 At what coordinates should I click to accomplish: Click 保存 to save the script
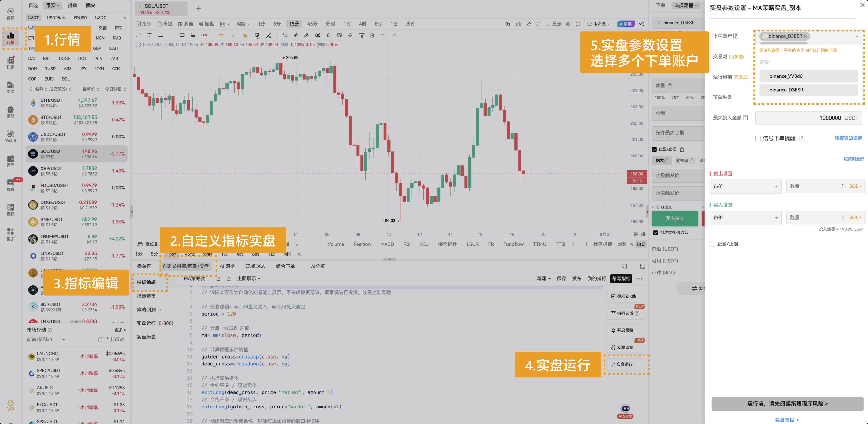(561, 279)
